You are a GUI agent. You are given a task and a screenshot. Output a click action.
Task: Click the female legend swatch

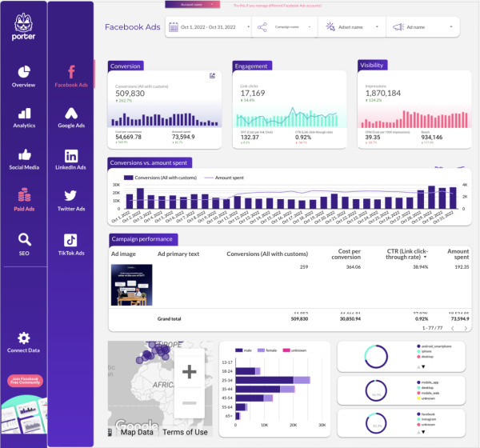[261, 350]
